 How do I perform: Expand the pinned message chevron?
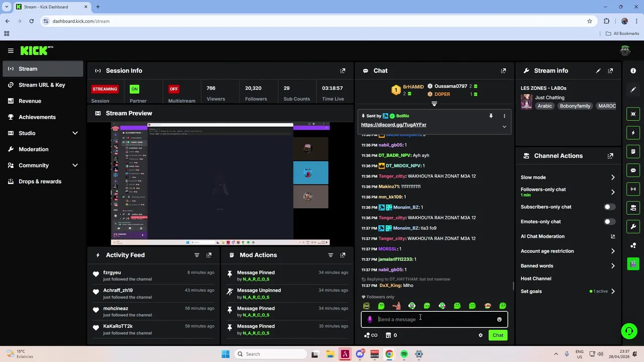(504, 127)
